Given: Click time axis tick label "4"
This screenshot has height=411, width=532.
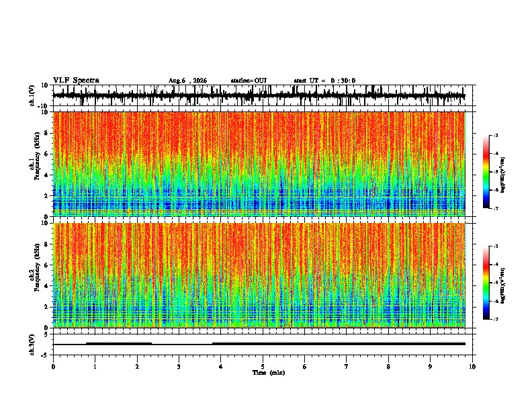Looking at the screenshot, I should [x=221, y=367].
